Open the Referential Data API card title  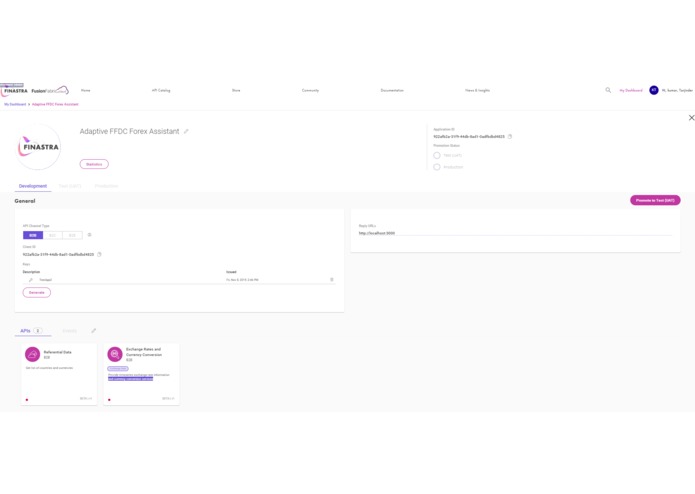coord(58,352)
